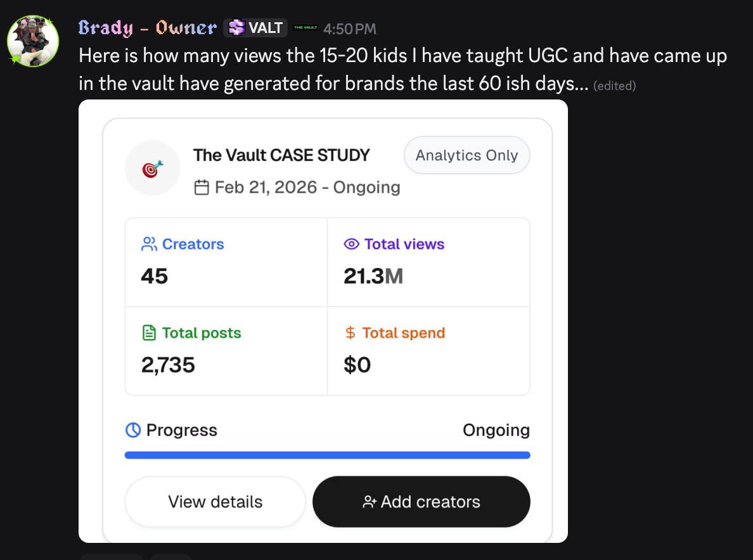753x560 pixels.
Task: Click the 2,735 total posts value
Action: pyautogui.click(x=168, y=365)
